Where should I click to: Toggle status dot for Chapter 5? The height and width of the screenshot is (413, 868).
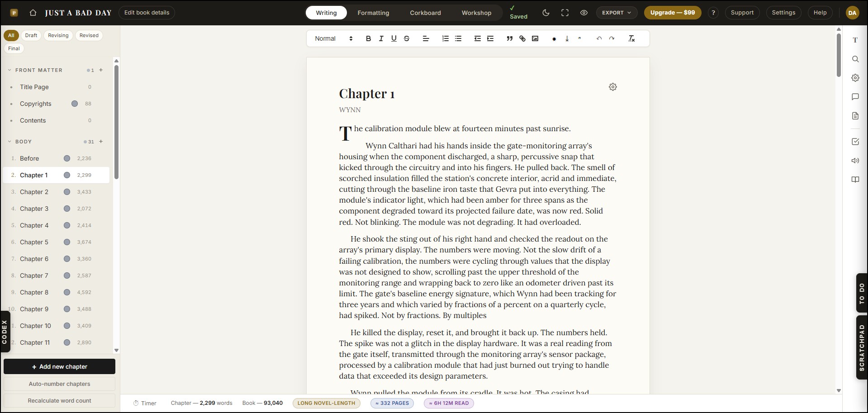67,242
